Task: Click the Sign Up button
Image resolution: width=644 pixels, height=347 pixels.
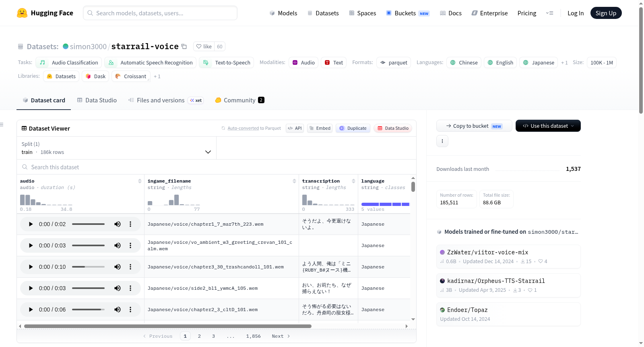Action: pyautogui.click(x=606, y=13)
